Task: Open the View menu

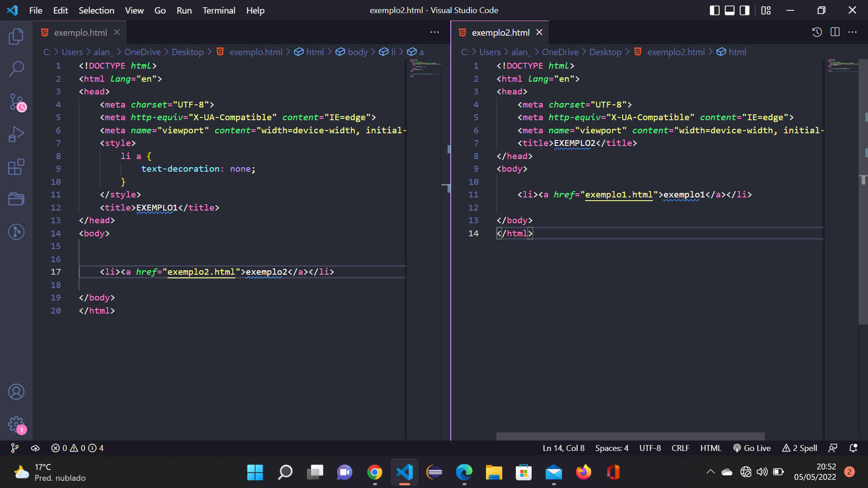Action: [134, 10]
